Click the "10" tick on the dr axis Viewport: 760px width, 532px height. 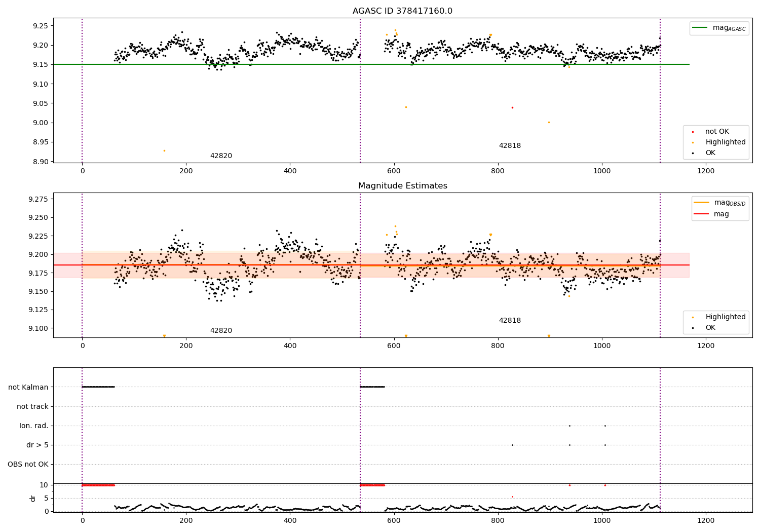(44, 485)
